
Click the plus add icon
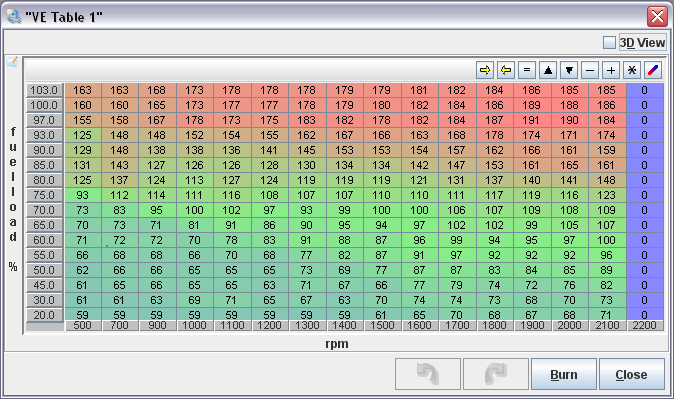click(611, 70)
